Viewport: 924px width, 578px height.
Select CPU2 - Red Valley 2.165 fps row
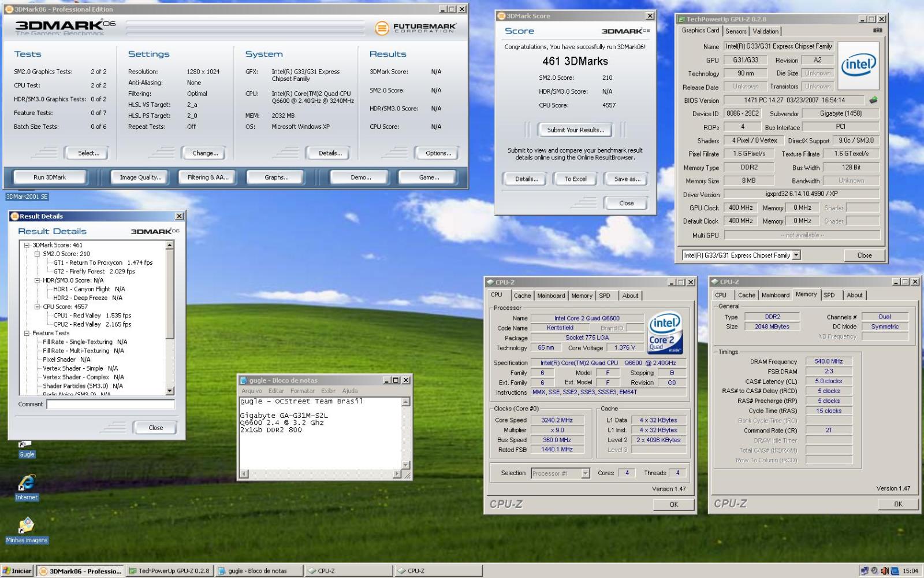[92, 324]
